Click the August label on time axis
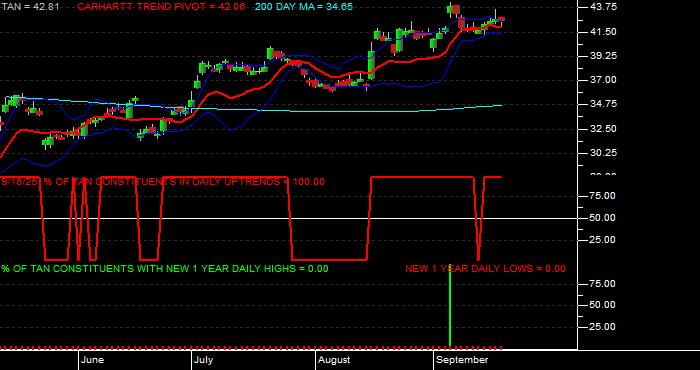Viewport: 700px width, 370px height. 335,360
